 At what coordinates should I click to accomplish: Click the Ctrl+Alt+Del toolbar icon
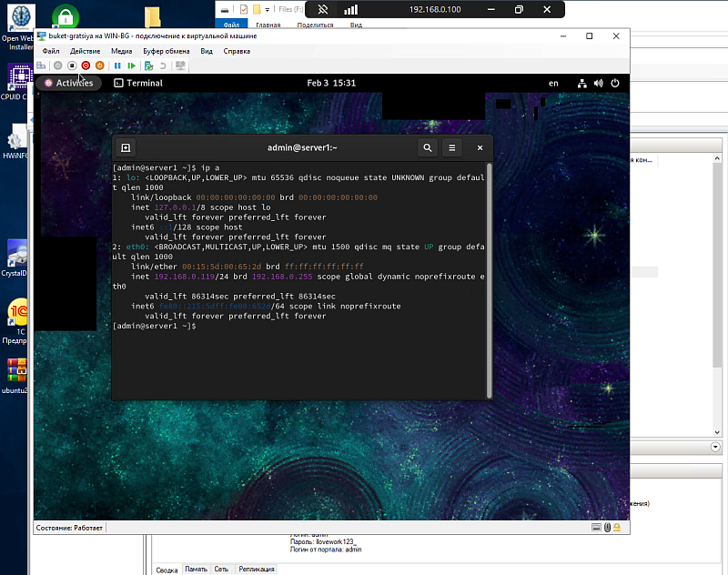point(41,66)
